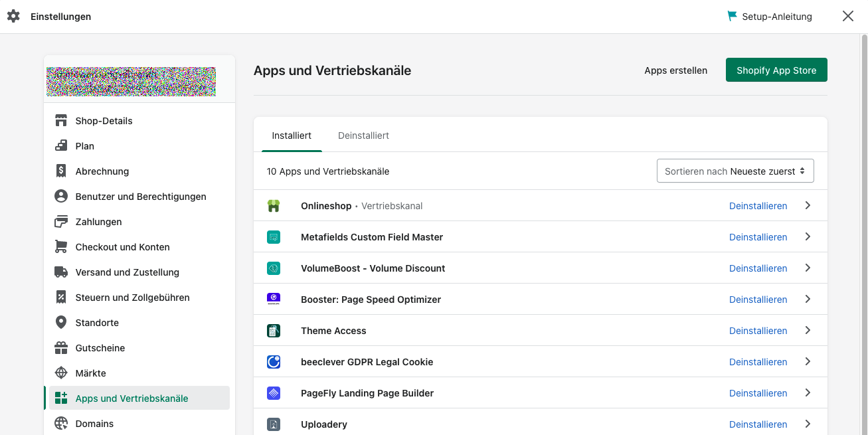Click the Metafields Custom Field Master icon
The width and height of the screenshot is (868, 435).
274,237
